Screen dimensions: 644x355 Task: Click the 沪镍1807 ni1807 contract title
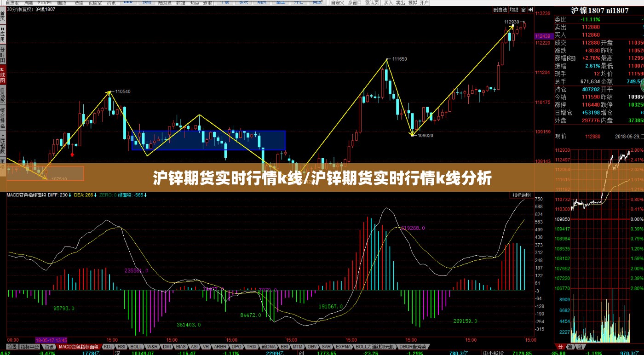point(600,10)
